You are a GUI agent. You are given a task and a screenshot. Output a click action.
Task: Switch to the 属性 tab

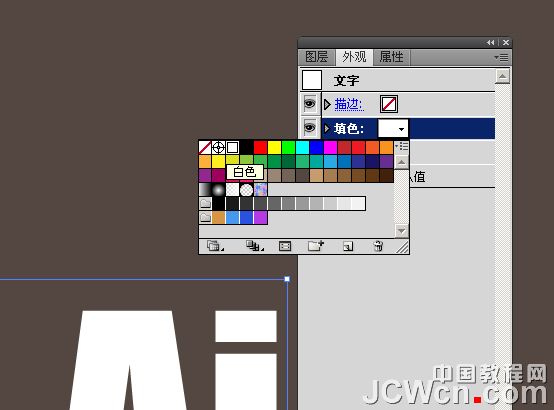click(391, 57)
